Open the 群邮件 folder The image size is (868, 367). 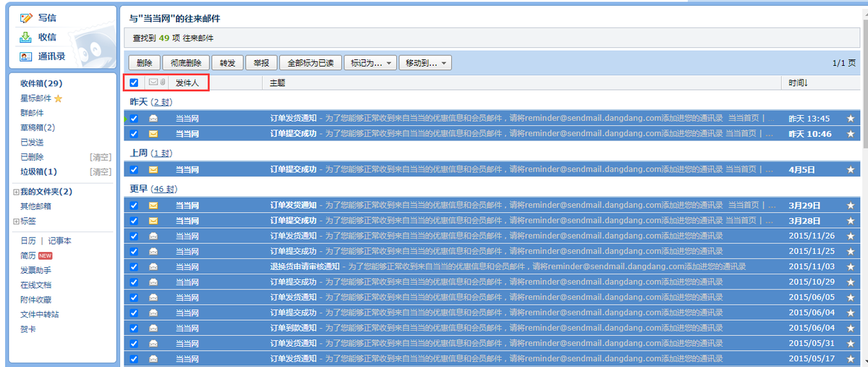(32, 113)
